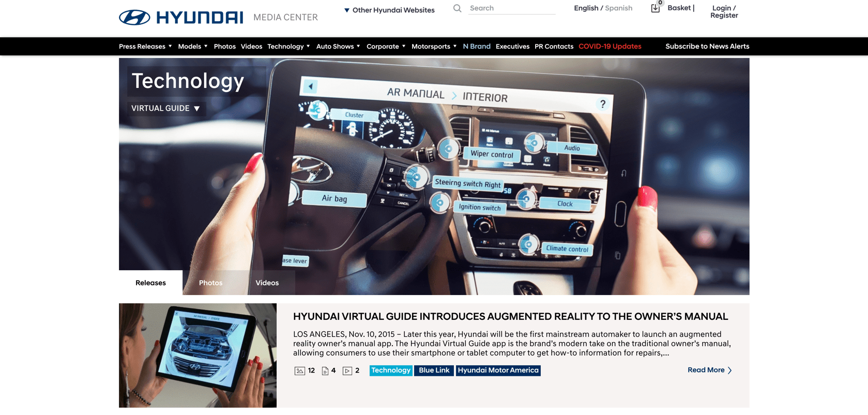Viewport: 868px width, 415px height.
Task: Go to Photos in navigation bar
Action: coord(225,47)
